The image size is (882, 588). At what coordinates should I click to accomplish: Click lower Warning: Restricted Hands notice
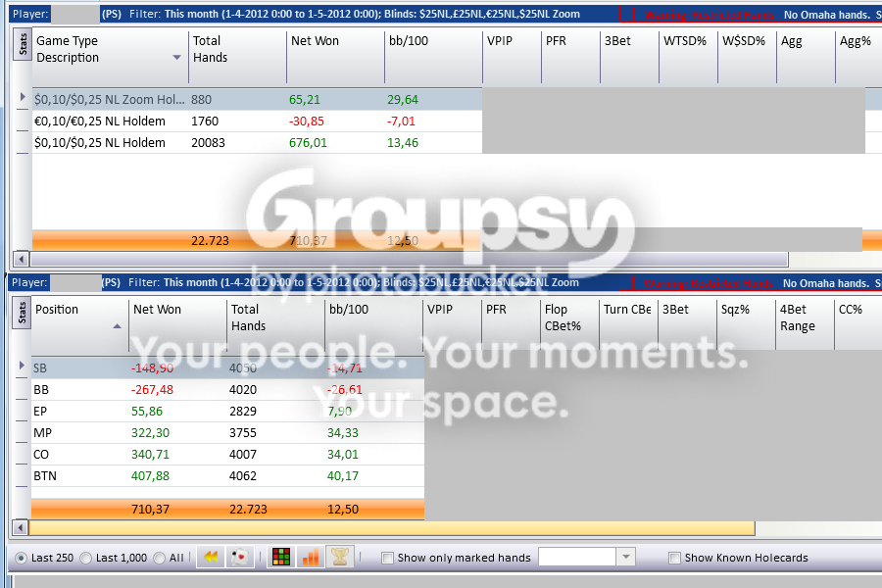(709, 283)
